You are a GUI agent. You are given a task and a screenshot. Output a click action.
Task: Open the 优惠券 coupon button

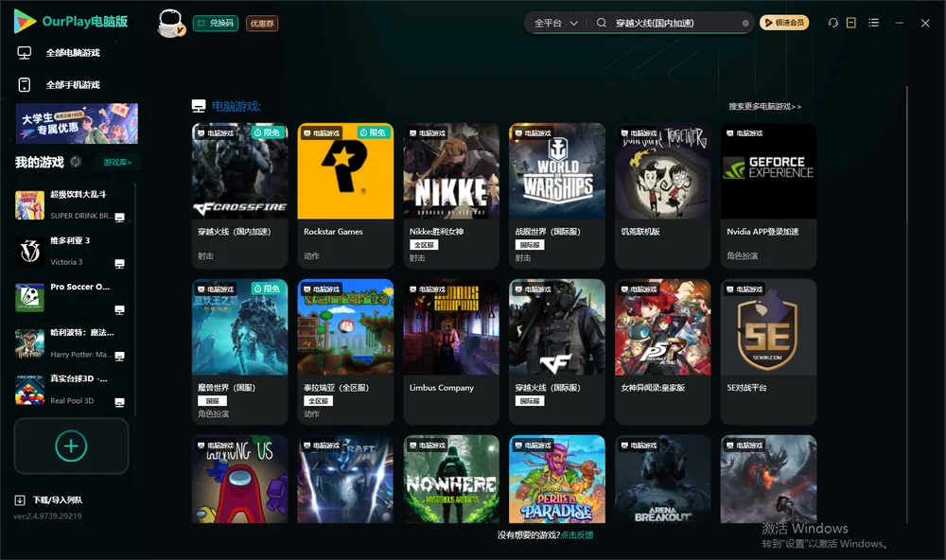(262, 24)
